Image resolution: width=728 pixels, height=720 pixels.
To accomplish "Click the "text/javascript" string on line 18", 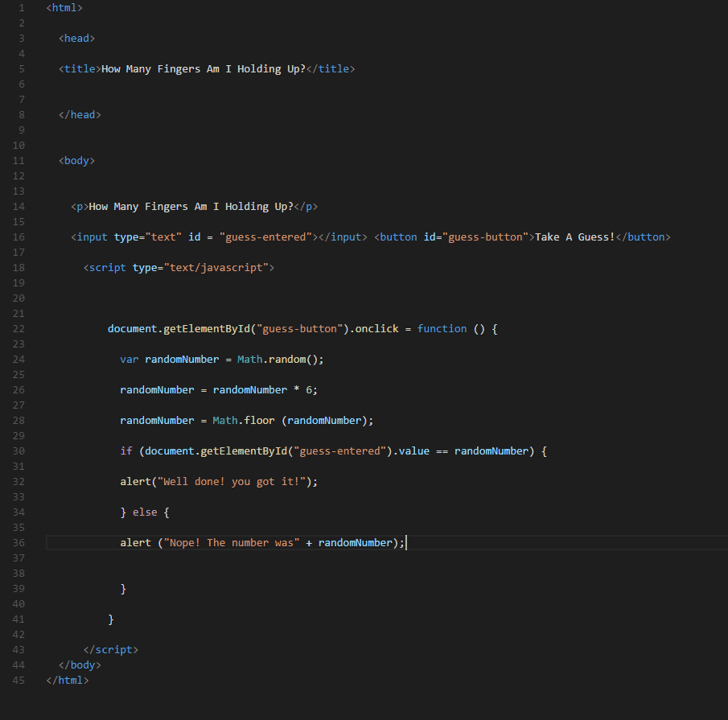I will tap(216, 268).
